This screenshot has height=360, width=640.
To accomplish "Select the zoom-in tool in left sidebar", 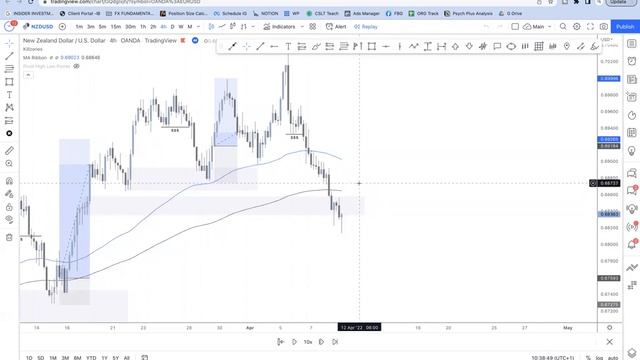I will [x=9, y=164].
